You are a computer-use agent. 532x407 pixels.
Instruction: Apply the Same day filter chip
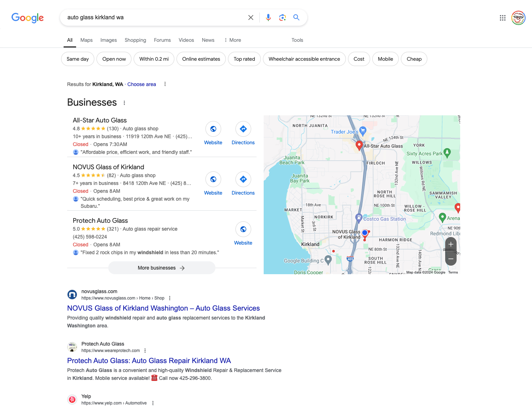pos(78,59)
